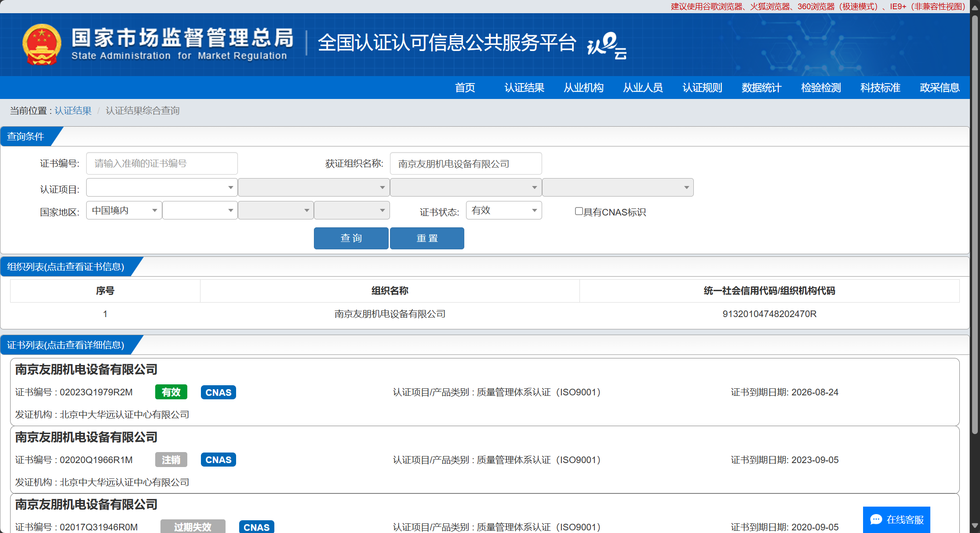
Task: Click 发证机构 line under certificate 02020Q1966R1M
Action: (x=102, y=482)
